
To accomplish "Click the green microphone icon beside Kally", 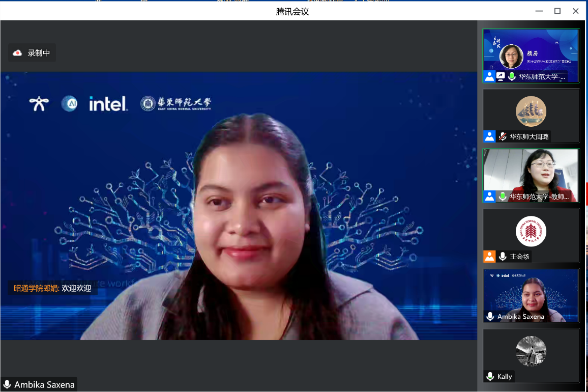I will pos(490,377).
